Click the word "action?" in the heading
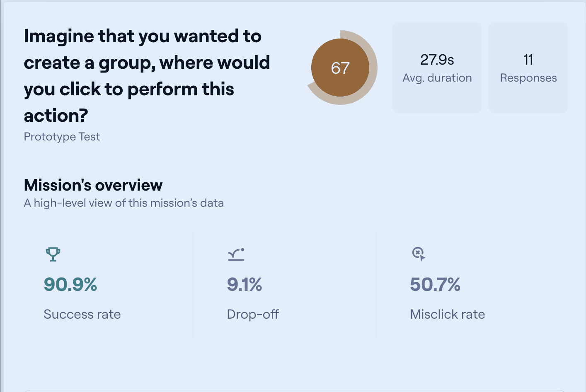 point(56,116)
